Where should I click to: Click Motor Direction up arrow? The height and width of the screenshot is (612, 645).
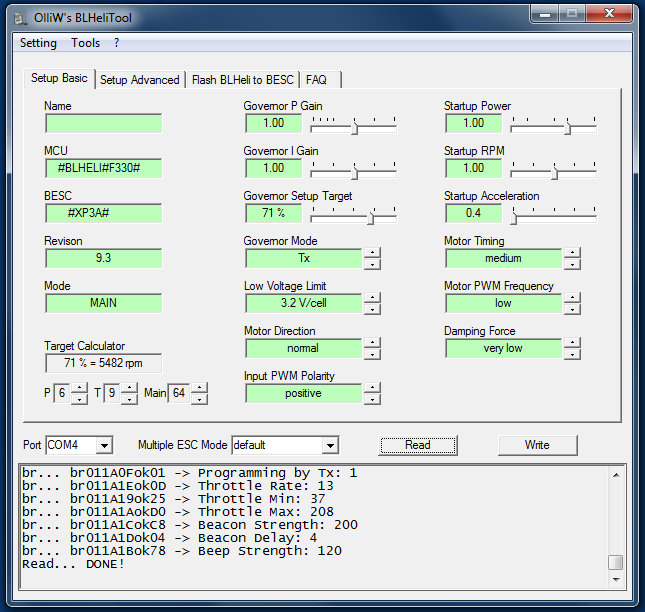372,342
